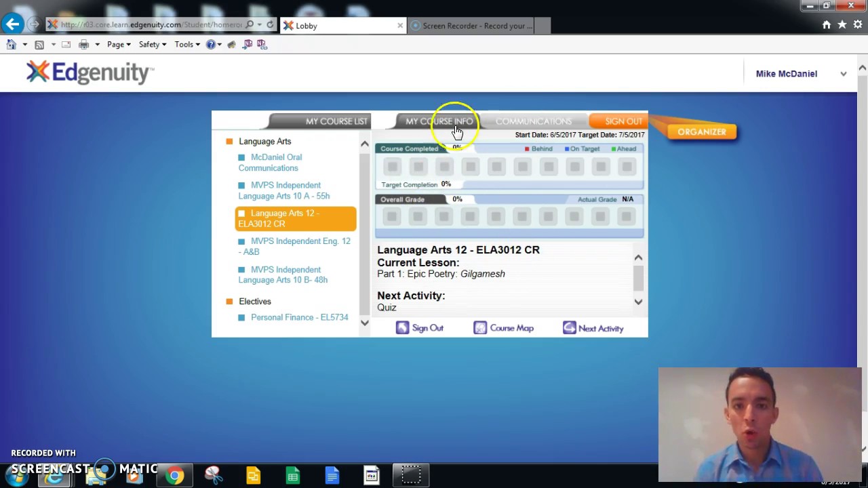Go back with the browser Back arrow
The width and height of the screenshot is (868, 488).
click(x=12, y=24)
